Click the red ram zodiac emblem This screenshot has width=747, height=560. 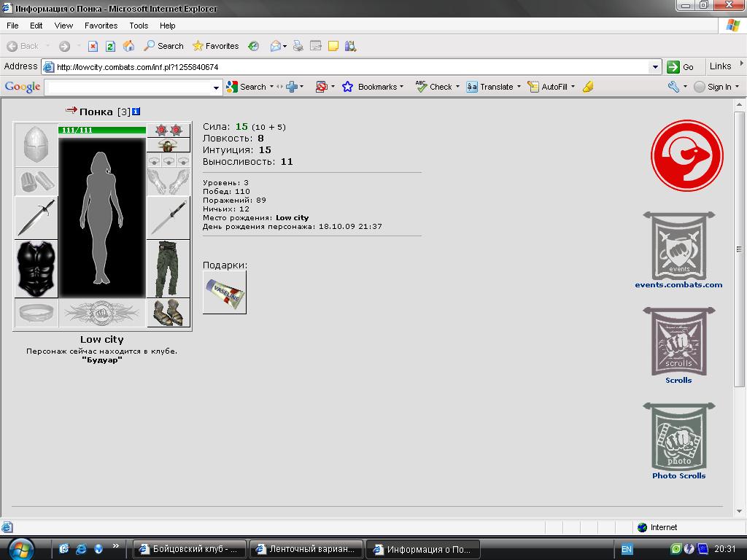[x=687, y=156]
